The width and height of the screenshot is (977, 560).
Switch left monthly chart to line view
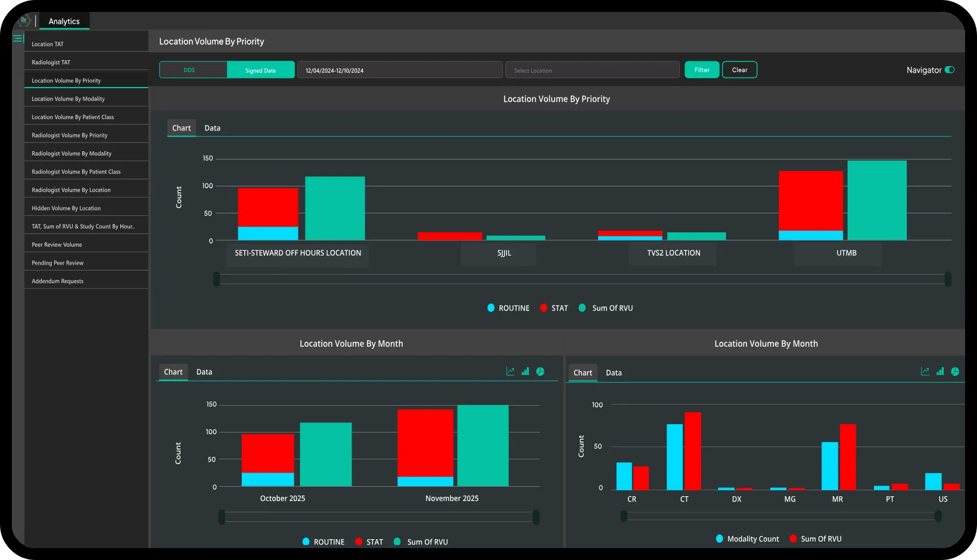(x=510, y=372)
